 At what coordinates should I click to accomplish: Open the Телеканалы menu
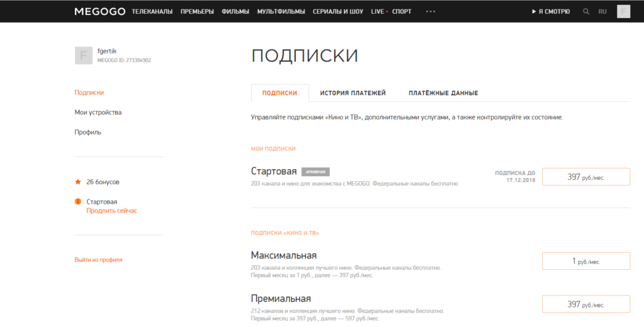click(152, 11)
